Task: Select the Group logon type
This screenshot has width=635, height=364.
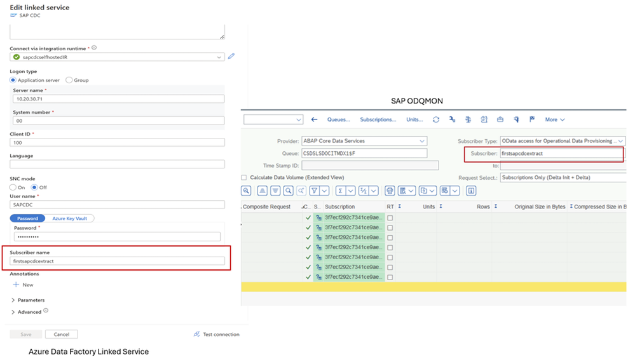Action: pos(69,80)
